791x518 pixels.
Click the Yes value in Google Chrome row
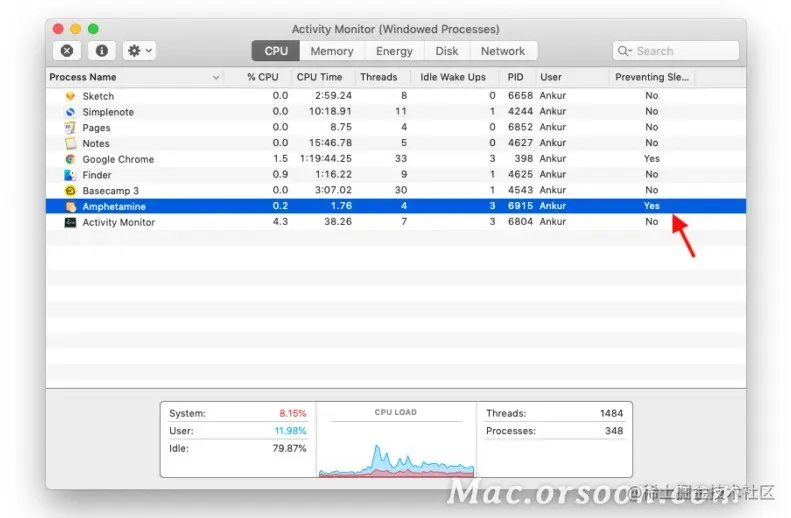pyautogui.click(x=651, y=158)
